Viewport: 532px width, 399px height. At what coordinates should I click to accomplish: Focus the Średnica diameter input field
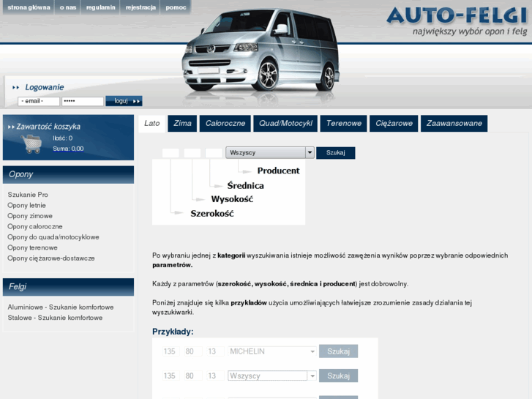[x=214, y=153]
